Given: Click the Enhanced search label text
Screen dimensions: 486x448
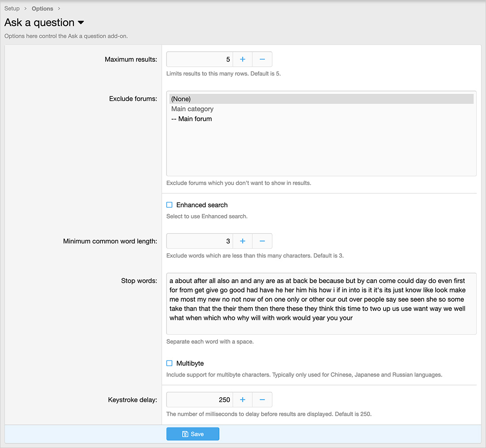Looking at the screenshot, I should (202, 205).
